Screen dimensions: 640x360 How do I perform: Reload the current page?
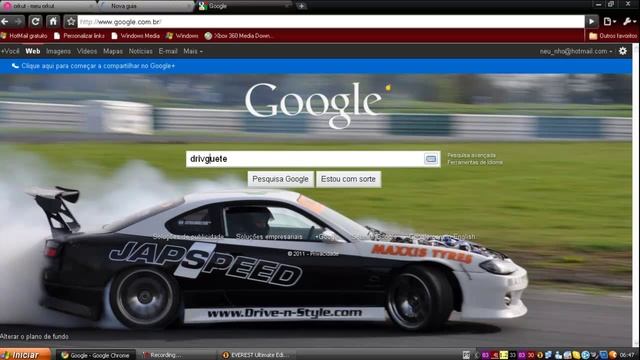pos(36,21)
